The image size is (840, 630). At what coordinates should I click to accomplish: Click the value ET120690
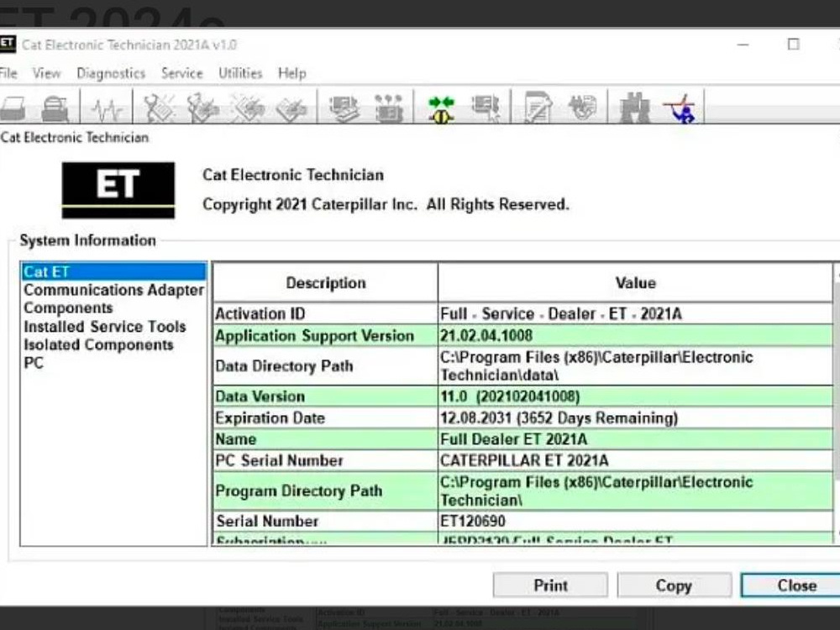(635, 522)
